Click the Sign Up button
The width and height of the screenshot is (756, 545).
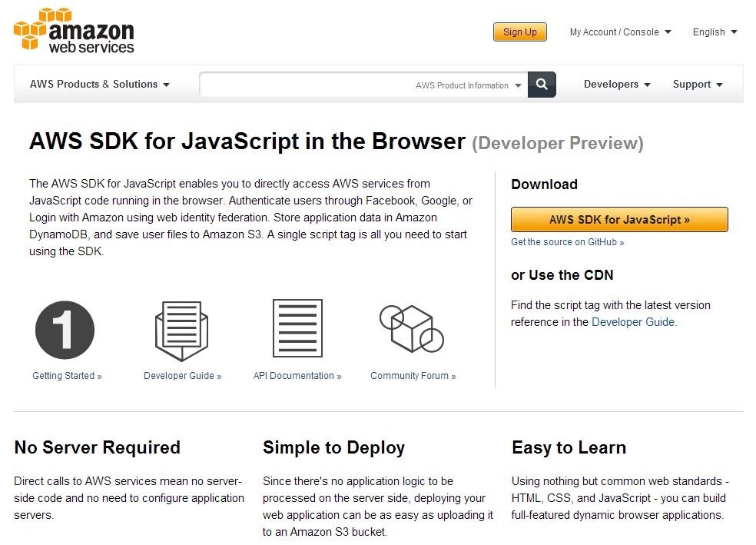[519, 32]
